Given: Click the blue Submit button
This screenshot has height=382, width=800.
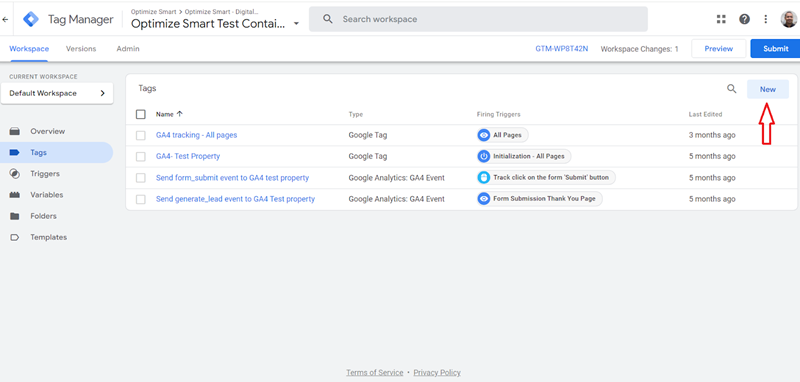Looking at the screenshot, I should 776,49.
